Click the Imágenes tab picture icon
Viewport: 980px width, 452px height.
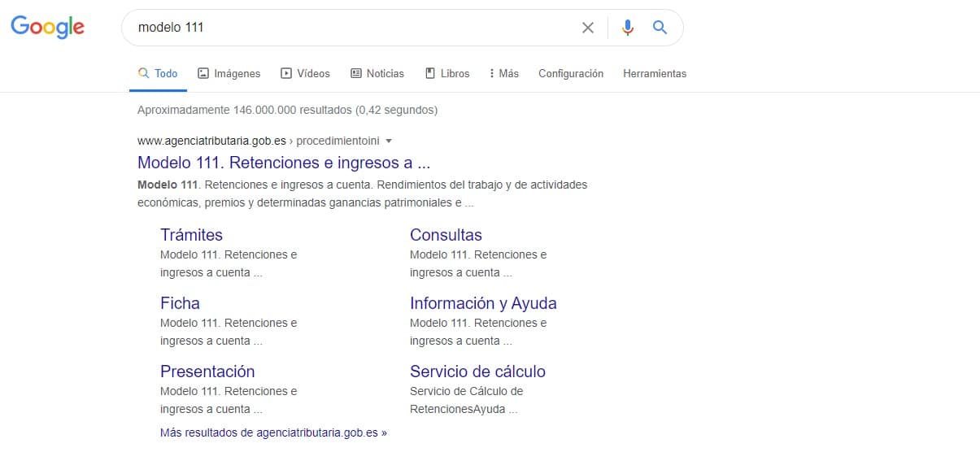(x=203, y=73)
